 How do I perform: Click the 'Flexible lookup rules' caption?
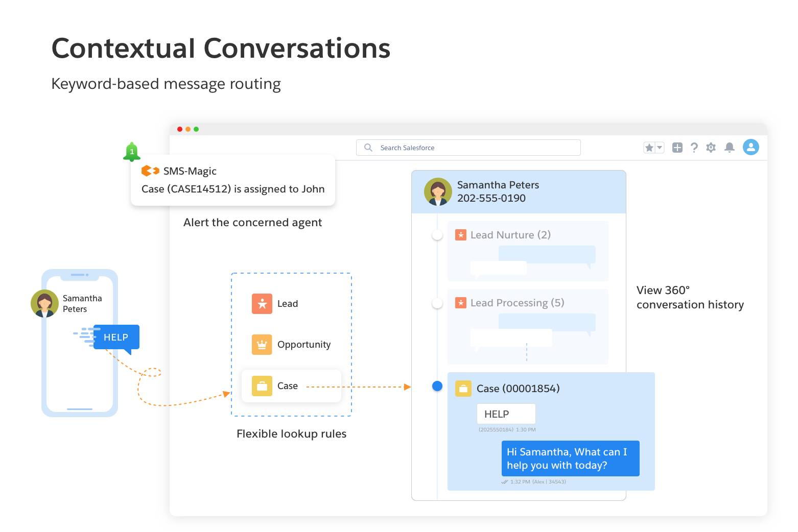(292, 434)
